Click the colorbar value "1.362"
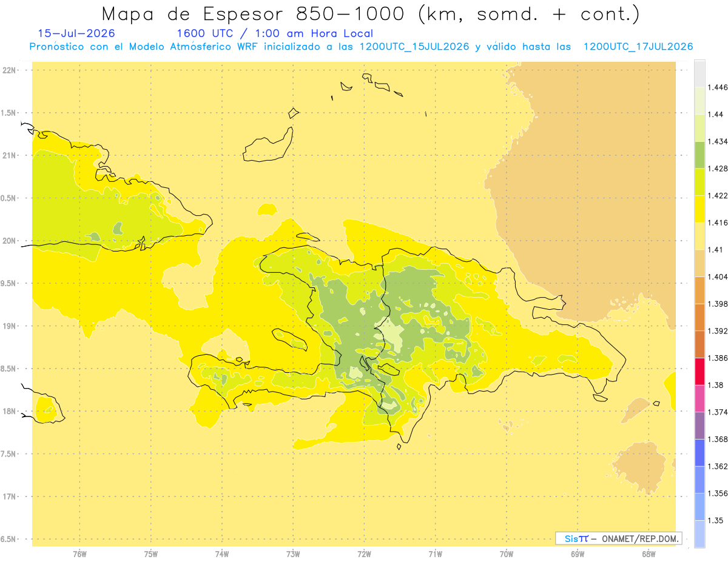The width and height of the screenshot is (728, 562). click(x=718, y=466)
